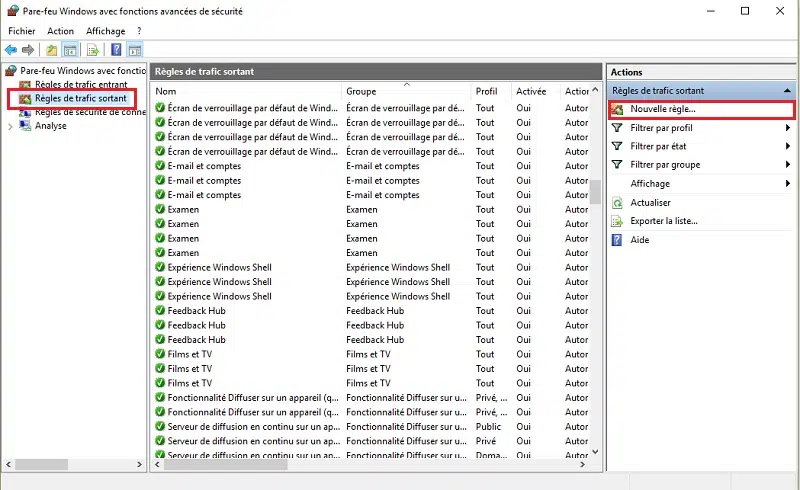The width and height of the screenshot is (800, 490).
Task: Toggle the console tree toolbar icon
Action: tap(70, 50)
